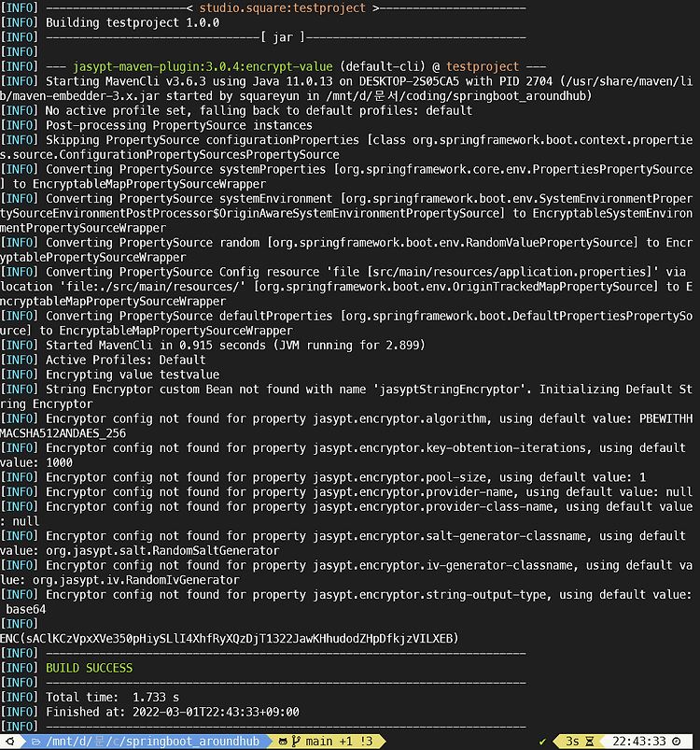Click the Total time 1.733 s line
The image size is (700, 750).
tap(112, 698)
